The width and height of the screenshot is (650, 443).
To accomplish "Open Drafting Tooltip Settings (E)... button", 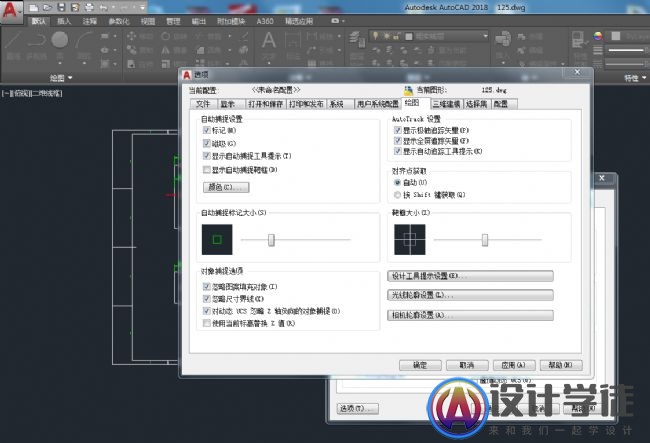I will 470,276.
